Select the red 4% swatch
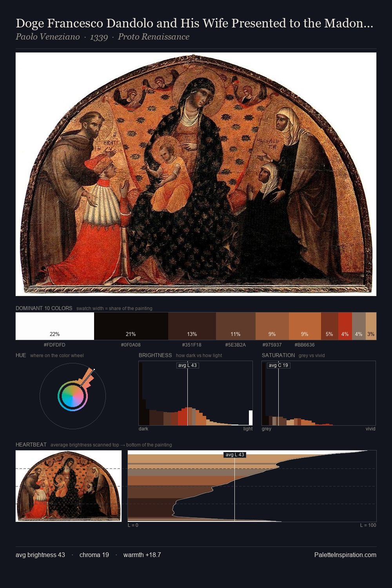This screenshot has width=392, height=588. 345,326
